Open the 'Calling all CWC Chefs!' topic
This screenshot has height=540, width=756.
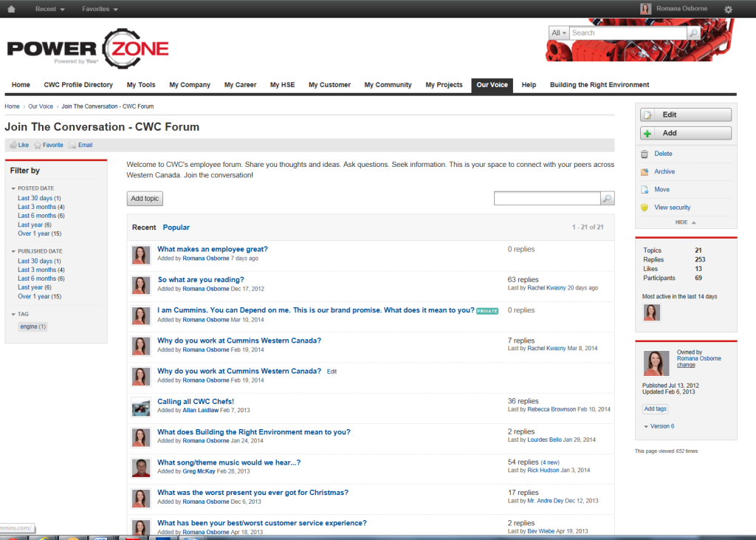point(195,402)
